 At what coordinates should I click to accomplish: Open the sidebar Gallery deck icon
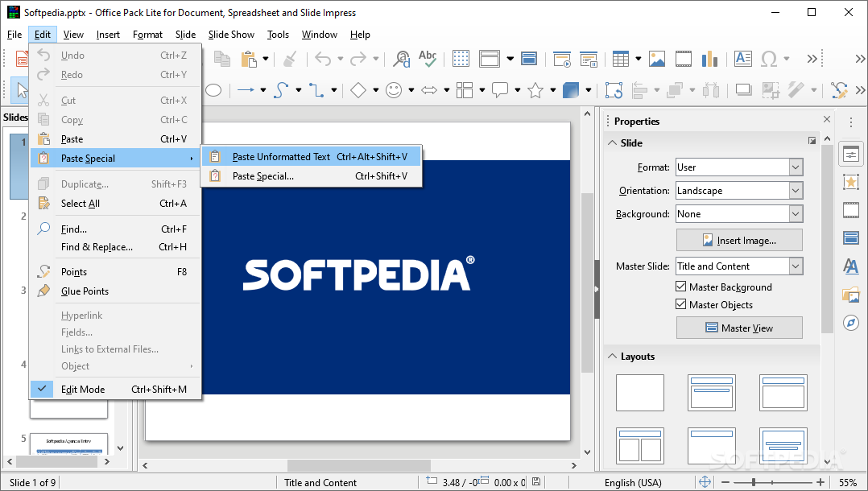(x=851, y=294)
